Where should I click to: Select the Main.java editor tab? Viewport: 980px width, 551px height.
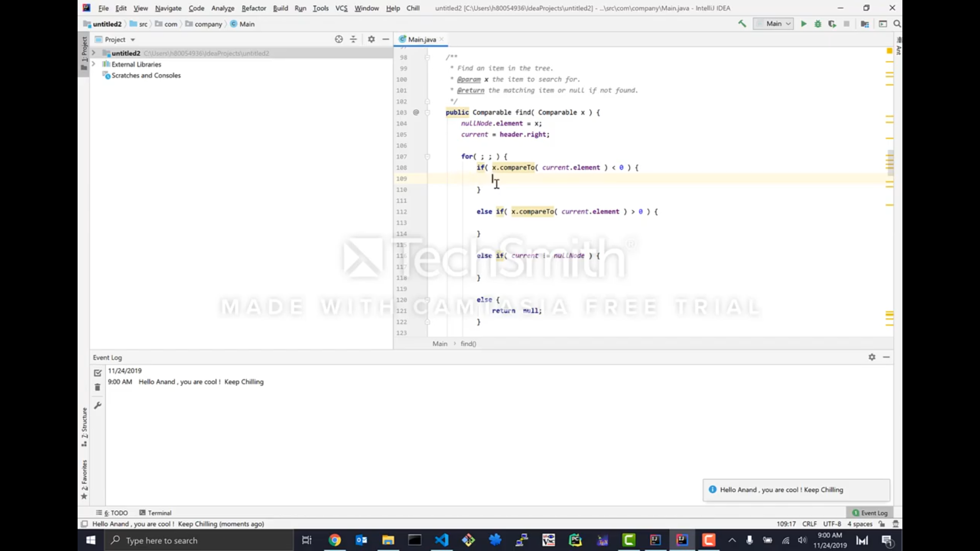[x=422, y=39]
